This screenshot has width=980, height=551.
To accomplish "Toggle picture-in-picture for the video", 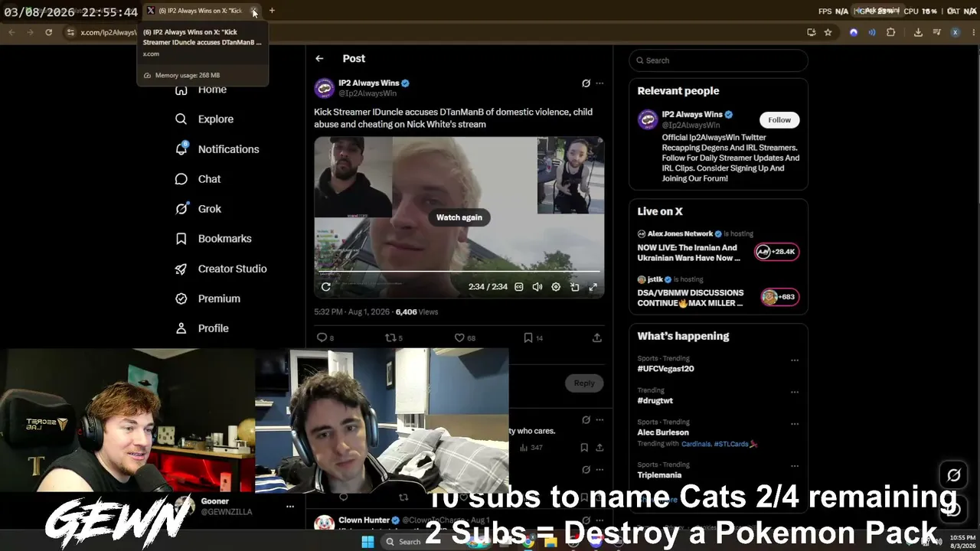I will (x=574, y=287).
